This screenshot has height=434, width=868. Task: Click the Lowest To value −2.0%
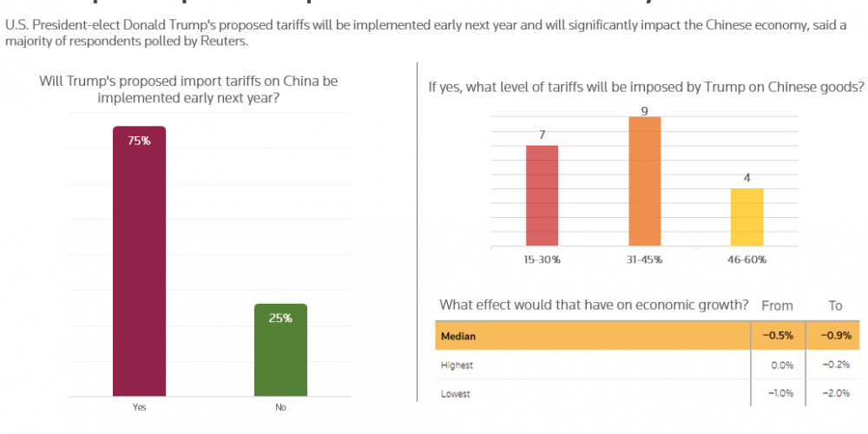837,393
